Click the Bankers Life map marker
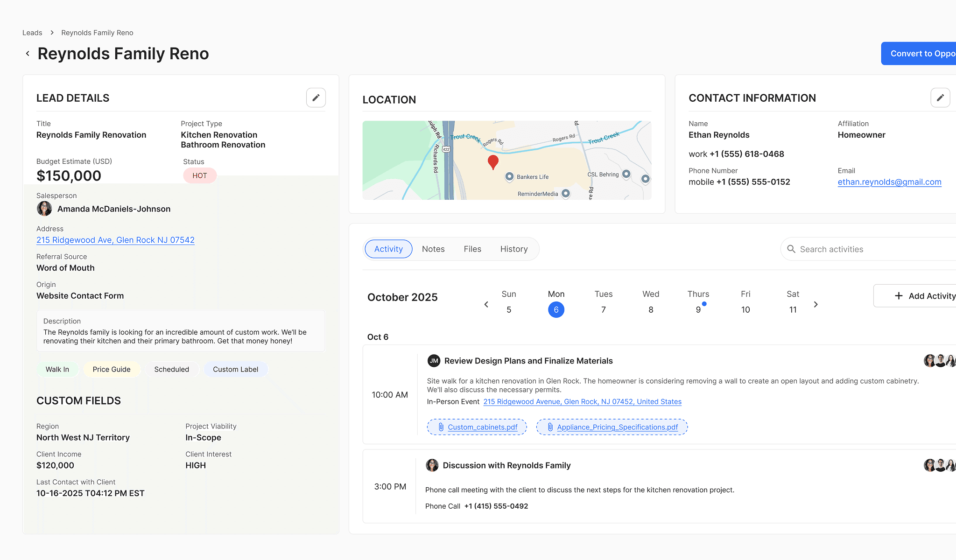Viewport: 956px width, 560px height. 510,176
